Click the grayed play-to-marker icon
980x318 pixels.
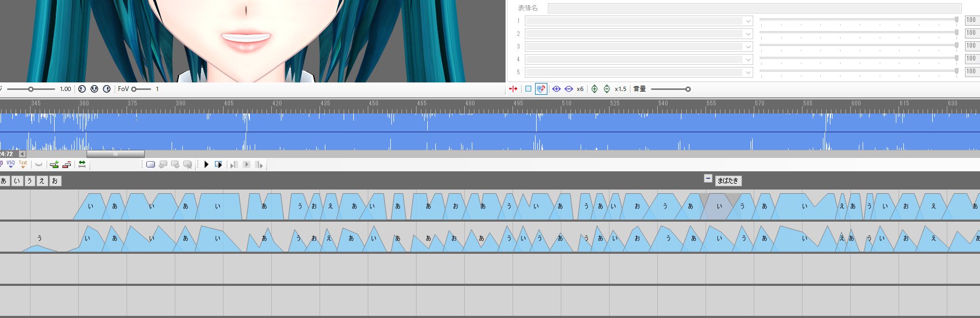[234, 164]
